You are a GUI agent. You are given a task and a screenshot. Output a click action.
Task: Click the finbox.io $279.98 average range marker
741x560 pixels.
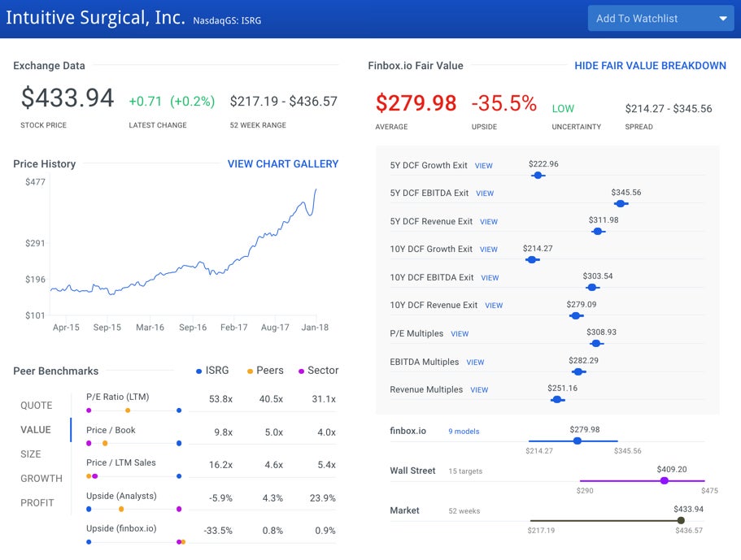[x=577, y=441]
